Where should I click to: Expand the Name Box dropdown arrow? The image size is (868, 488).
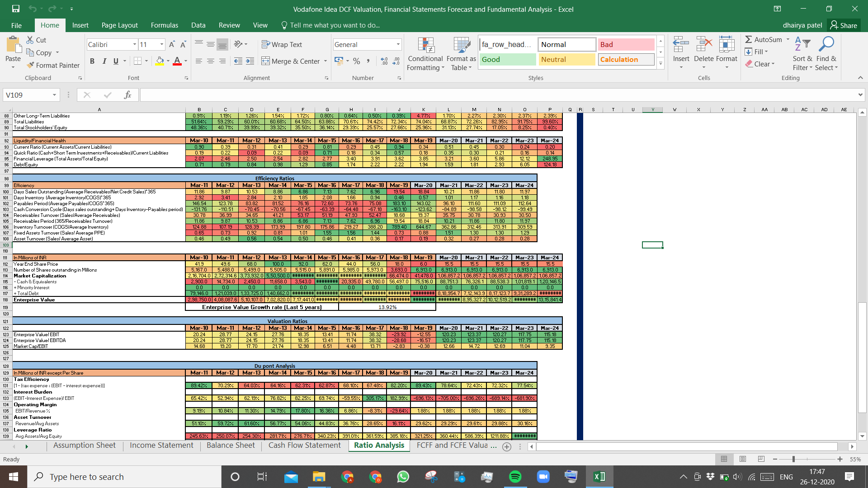pos(54,95)
